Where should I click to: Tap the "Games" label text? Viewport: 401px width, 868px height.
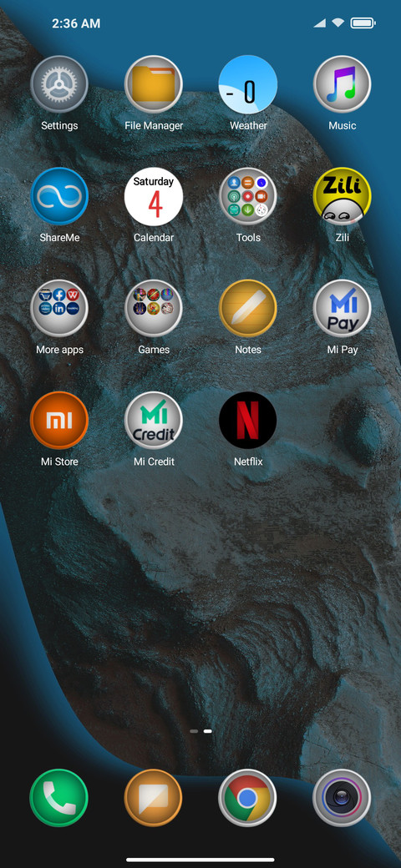pyautogui.click(x=154, y=350)
